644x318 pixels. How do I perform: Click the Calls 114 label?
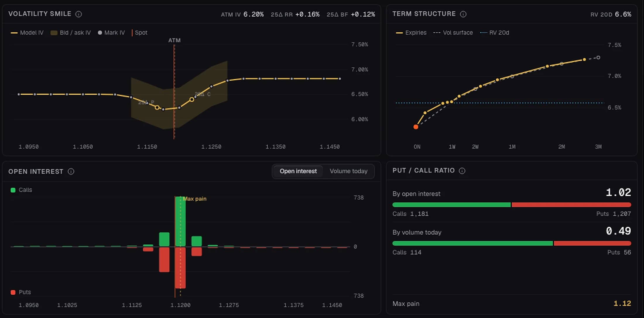(x=407, y=253)
